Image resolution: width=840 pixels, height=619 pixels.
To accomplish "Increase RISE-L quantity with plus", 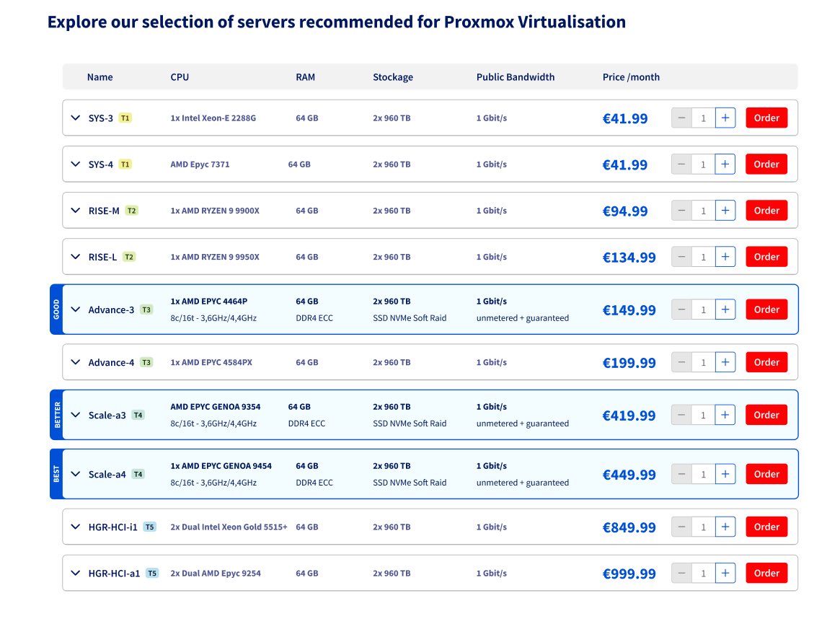I will point(725,257).
